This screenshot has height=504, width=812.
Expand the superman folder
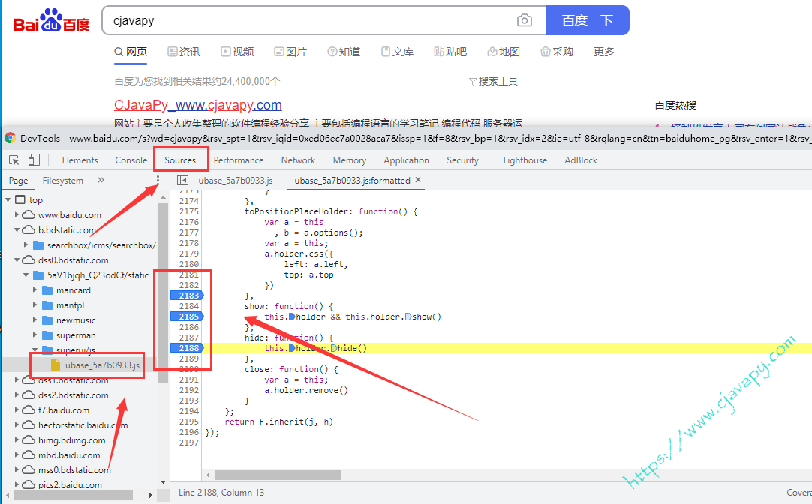pyautogui.click(x=35, y=334)
